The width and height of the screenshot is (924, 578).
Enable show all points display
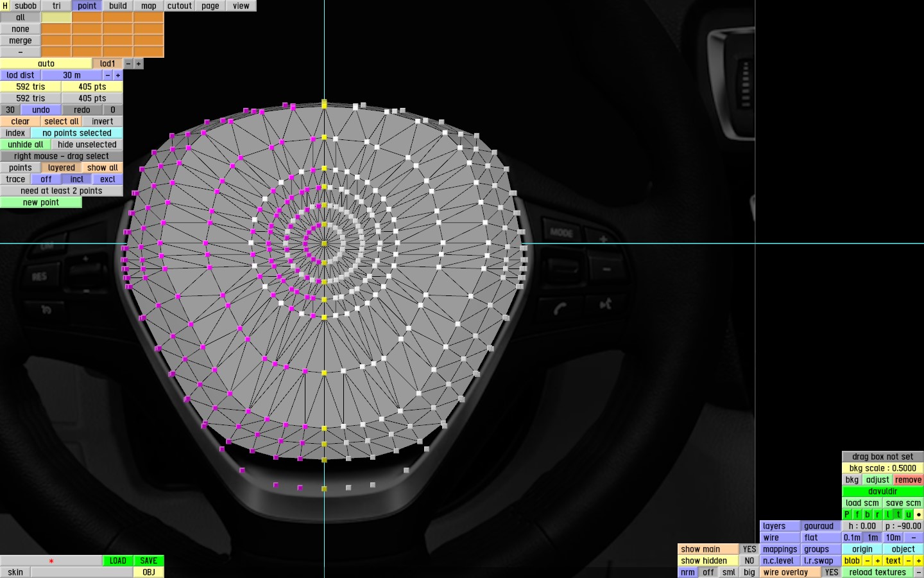[x=103, y=168]
